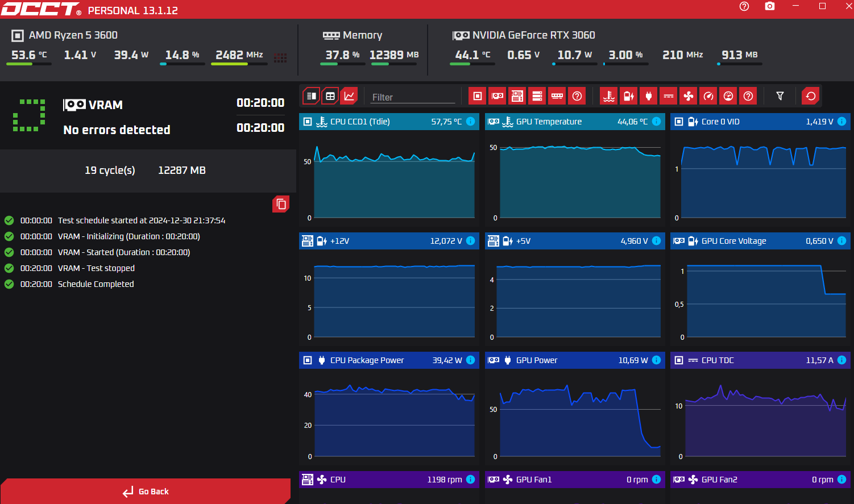This screenshot has width=854, height=504.
Task: Open info for +5V graph
Action: point(657,241)
